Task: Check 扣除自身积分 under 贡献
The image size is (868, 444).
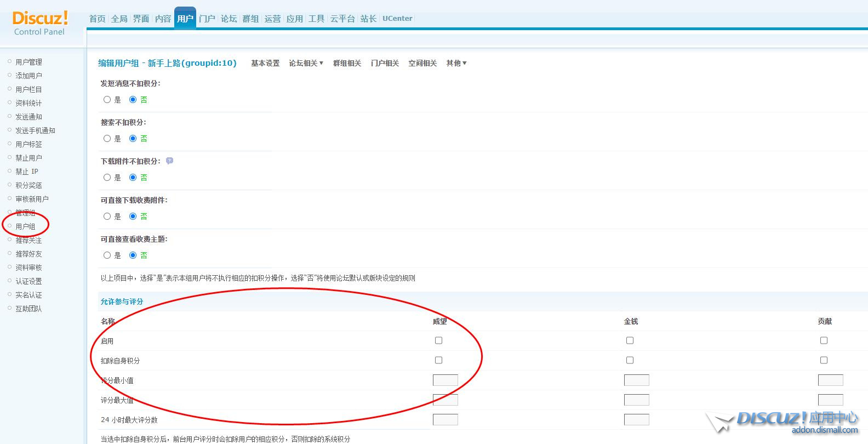Action: pyautogui.click(x=824, y=360)
